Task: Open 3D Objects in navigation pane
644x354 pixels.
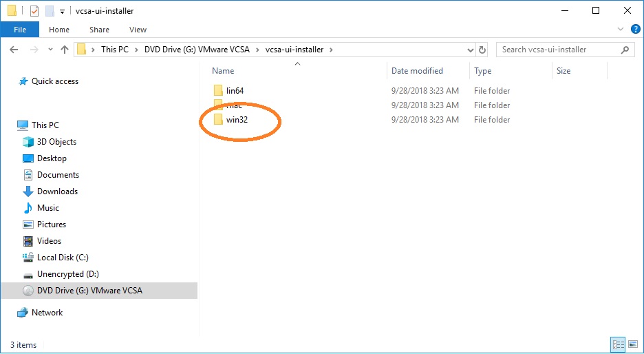Action: click(x=56, y=142)
